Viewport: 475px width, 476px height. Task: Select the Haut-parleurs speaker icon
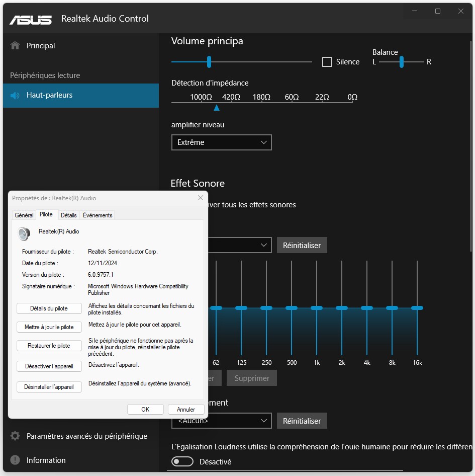[x=15, y=95]
